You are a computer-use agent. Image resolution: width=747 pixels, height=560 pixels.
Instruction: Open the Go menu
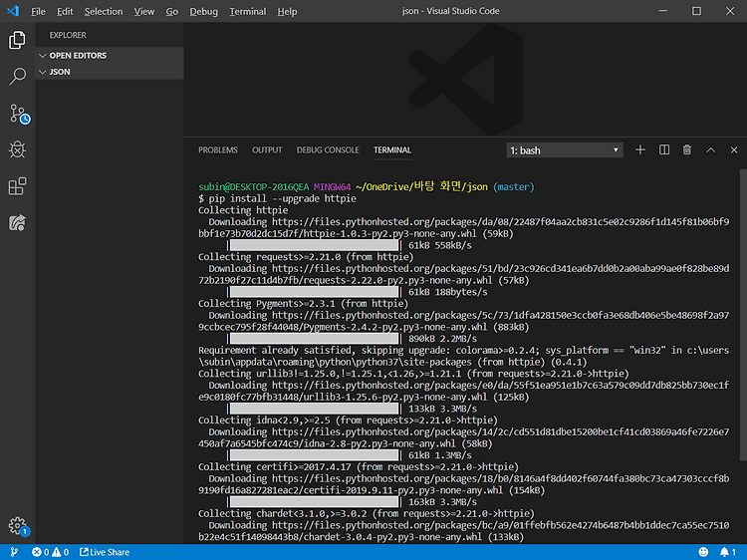(x=172, y=11)
